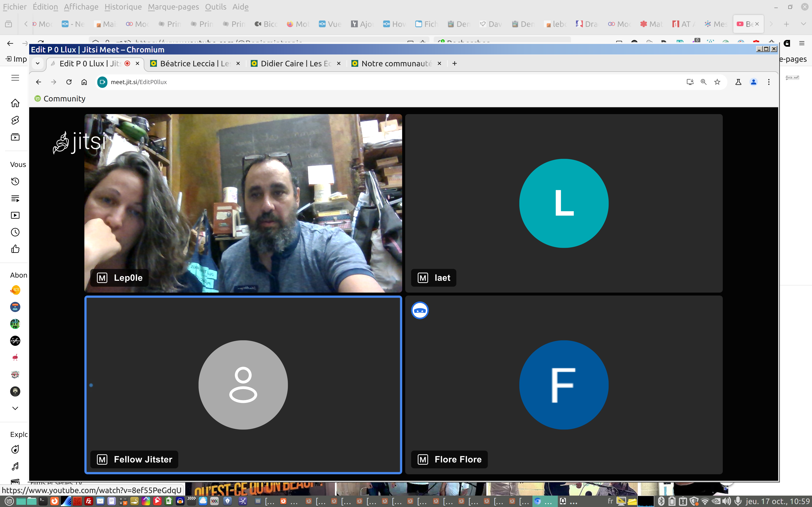Image resolution: width=812 pixels, height=507 pixels.
Task: Click the moderator bot icon on Flore tile
Action: (x=420, y=311)
